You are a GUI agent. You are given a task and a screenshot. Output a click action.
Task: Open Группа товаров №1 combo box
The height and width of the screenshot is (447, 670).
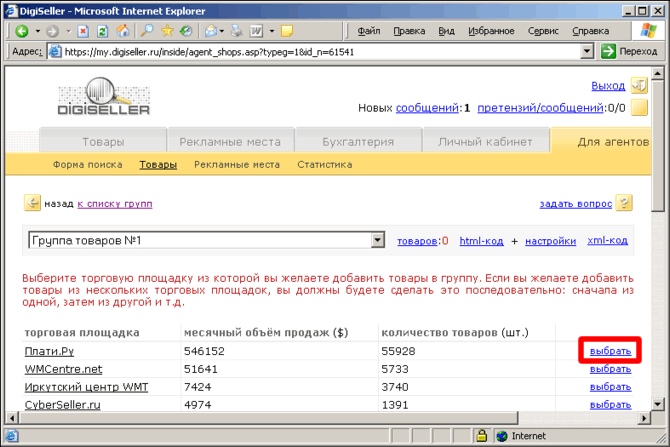click(206, 240)
